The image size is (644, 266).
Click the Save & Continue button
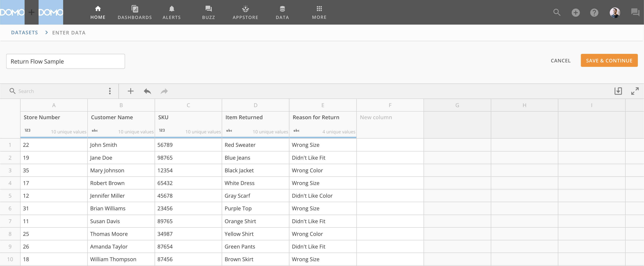(609, 61)
